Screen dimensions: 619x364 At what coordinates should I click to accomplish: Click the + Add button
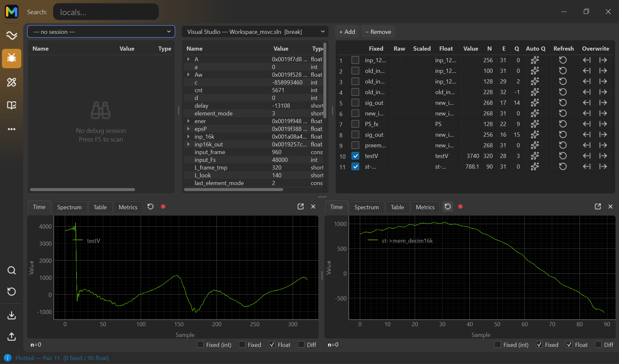[x=347, y=32]
